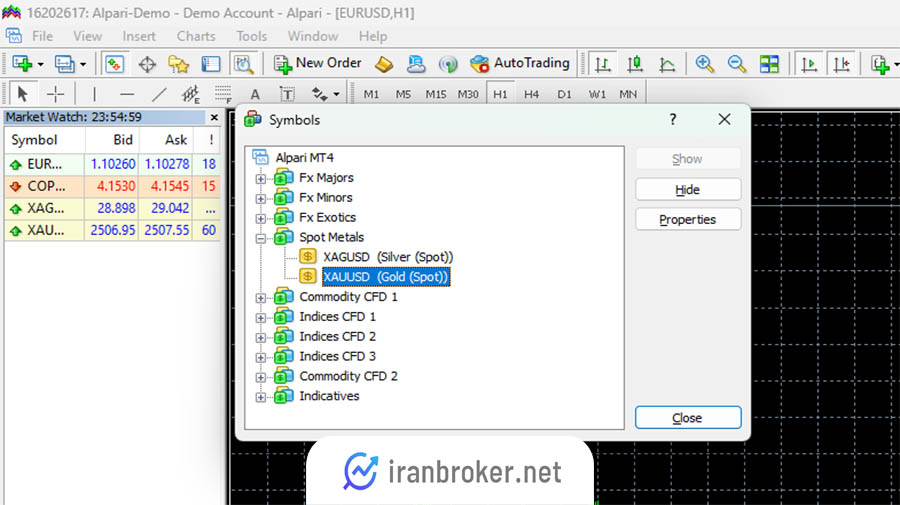Click the Symbols dialog help question mark
900x505 pixels.
(x=673, y=119)
